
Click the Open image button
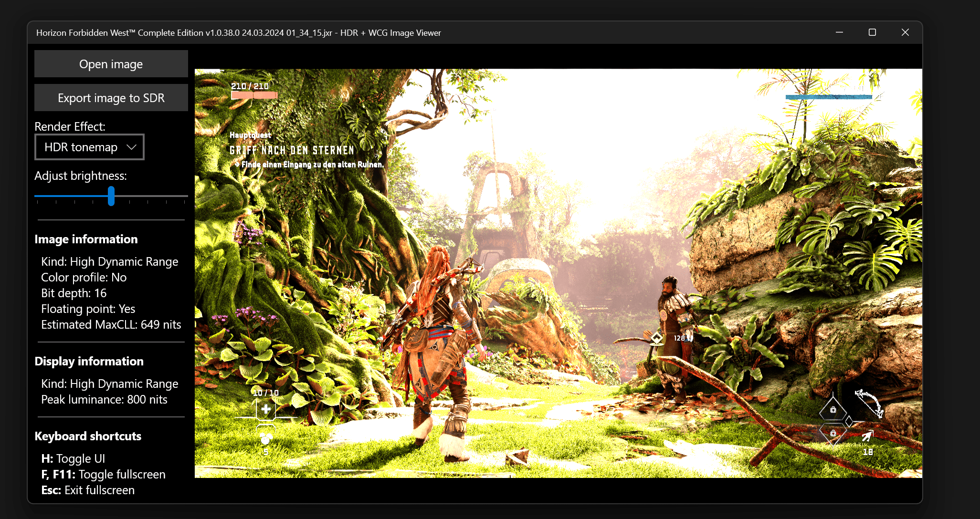tap(111, 64)
